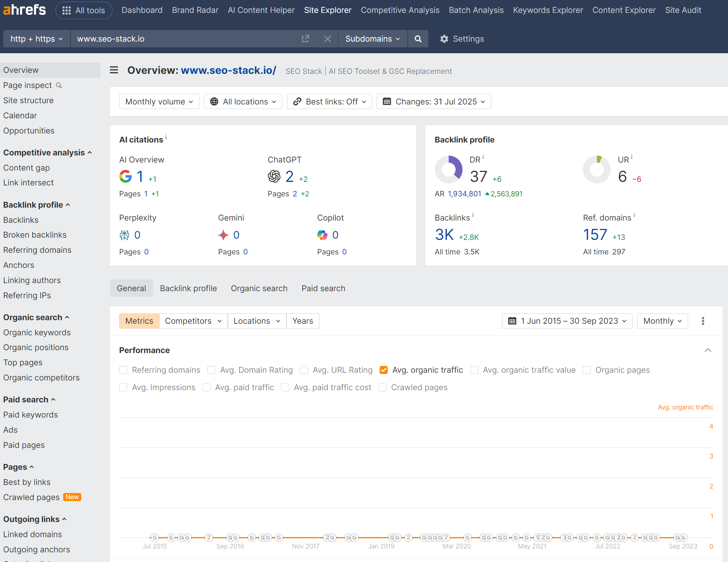This screenshot has height=562, width=728.
Task: Open the Subdomains mode dropdown
Action: coord(372,39)
